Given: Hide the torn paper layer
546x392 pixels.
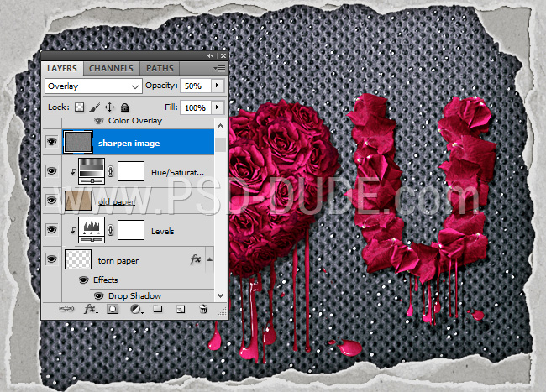Looking at the screenshot, I should point(52,259).
